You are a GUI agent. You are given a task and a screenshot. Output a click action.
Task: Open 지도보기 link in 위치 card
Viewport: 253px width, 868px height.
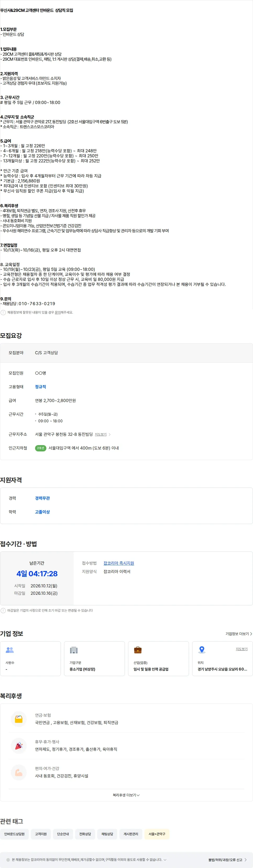(x=242, y=649)
